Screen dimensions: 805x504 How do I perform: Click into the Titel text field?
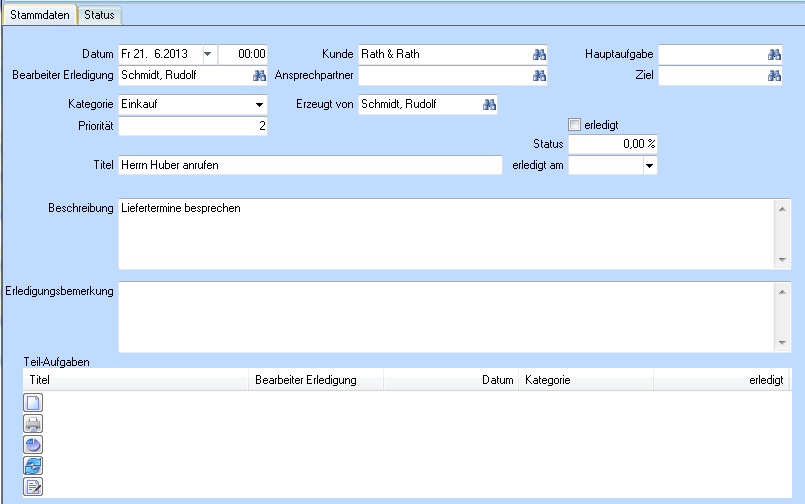309,165
